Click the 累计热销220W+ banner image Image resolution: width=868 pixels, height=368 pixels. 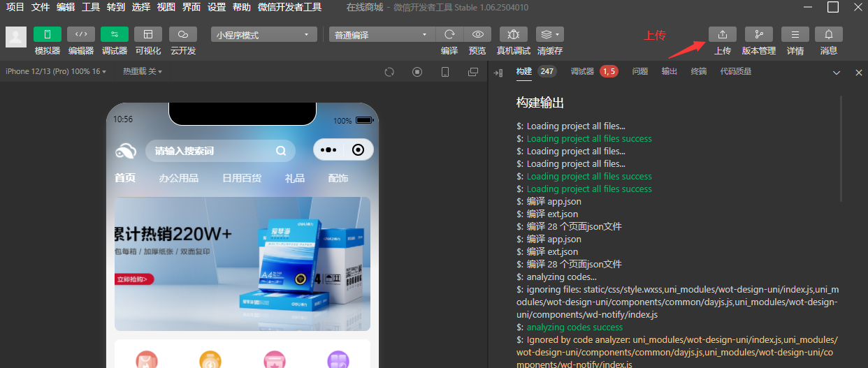tap(243, 264)
